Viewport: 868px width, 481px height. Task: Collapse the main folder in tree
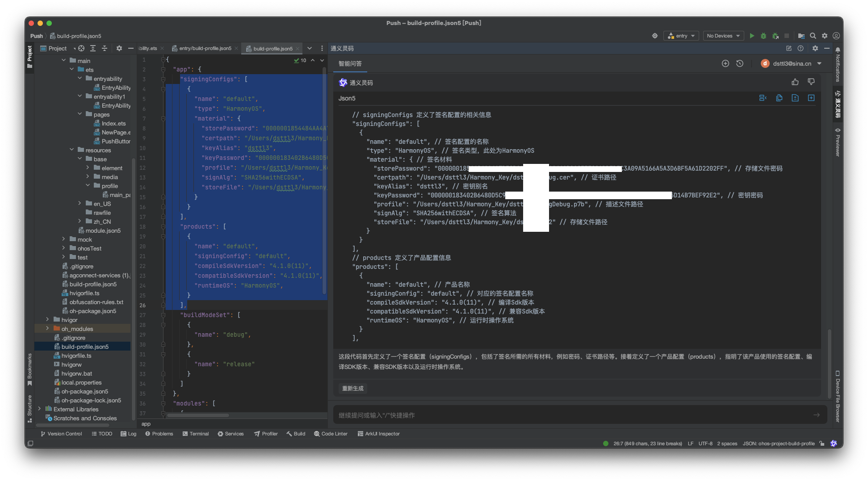(64, 60)
